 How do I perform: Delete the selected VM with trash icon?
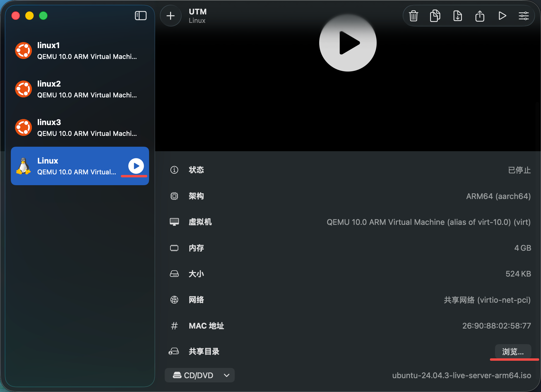coord(414,16)
